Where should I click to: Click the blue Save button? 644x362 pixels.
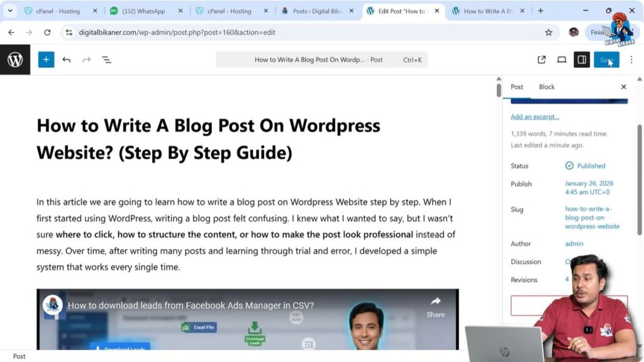click(606, 60)
